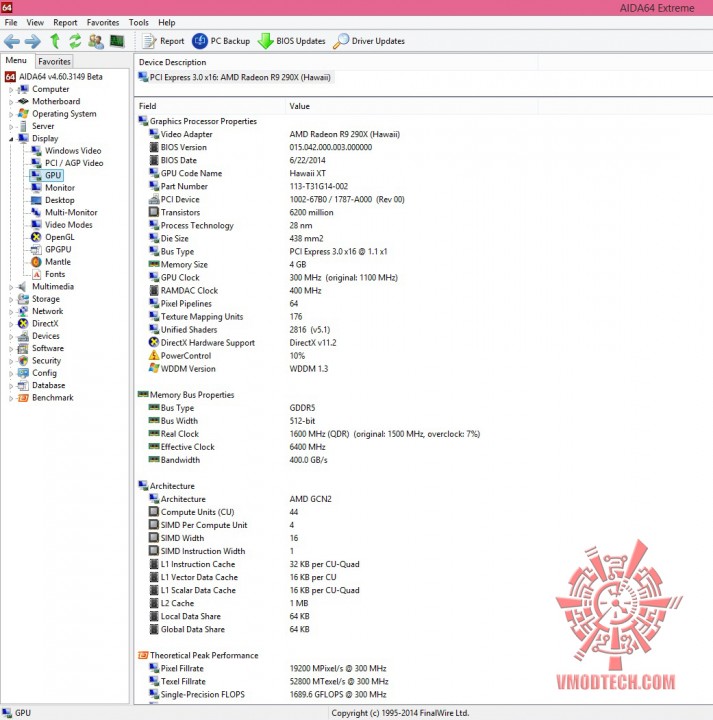Screen dimensions: 713x720
Task: Click the Fonts icon in tree
Action: click(36, 274)
